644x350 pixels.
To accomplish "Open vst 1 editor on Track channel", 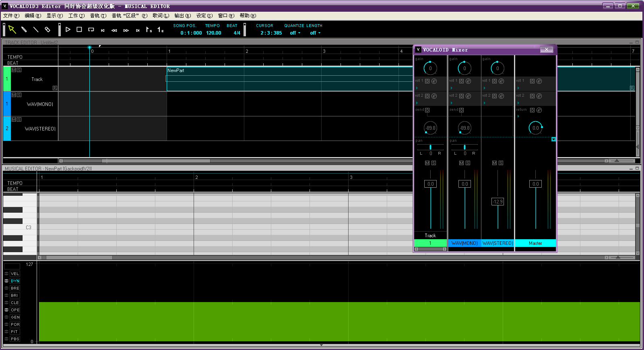I will [x=434, y=81].
